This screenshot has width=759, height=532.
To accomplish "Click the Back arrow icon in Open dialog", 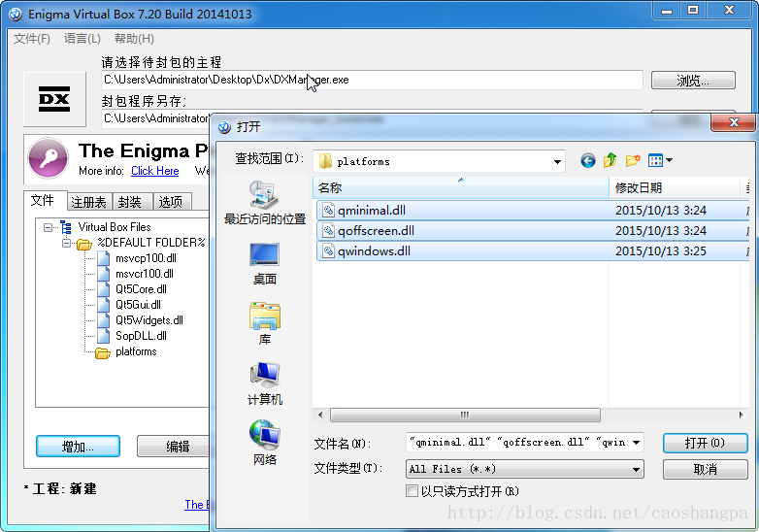I will coord(587,160).
